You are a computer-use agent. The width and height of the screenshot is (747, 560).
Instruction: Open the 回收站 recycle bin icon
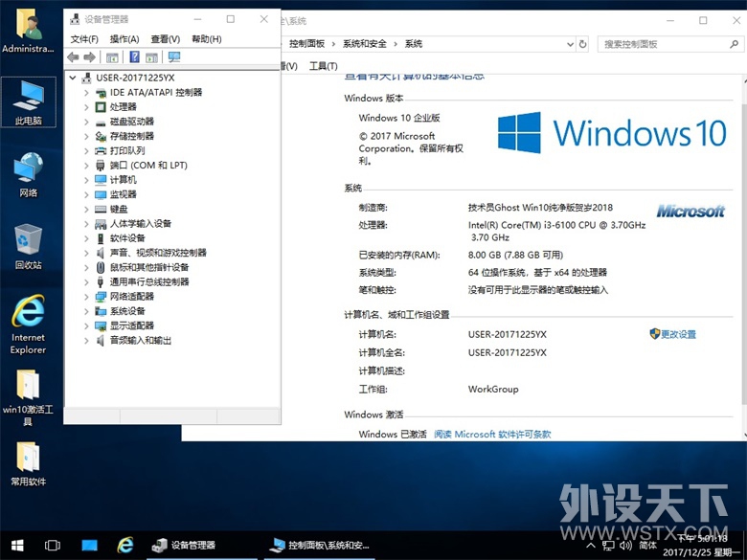tap(29, 247)
